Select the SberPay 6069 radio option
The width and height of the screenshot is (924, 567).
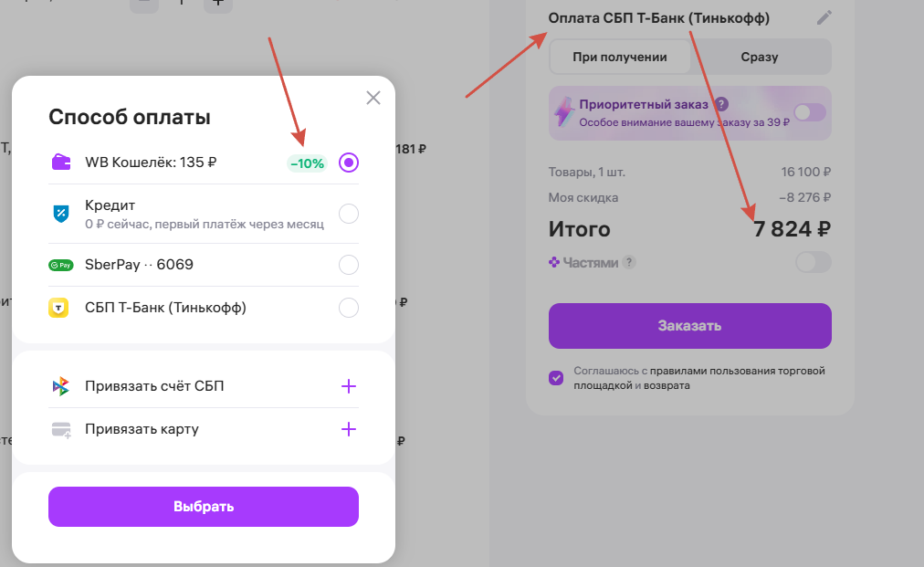pyautogui.click(x=348, y=265)
